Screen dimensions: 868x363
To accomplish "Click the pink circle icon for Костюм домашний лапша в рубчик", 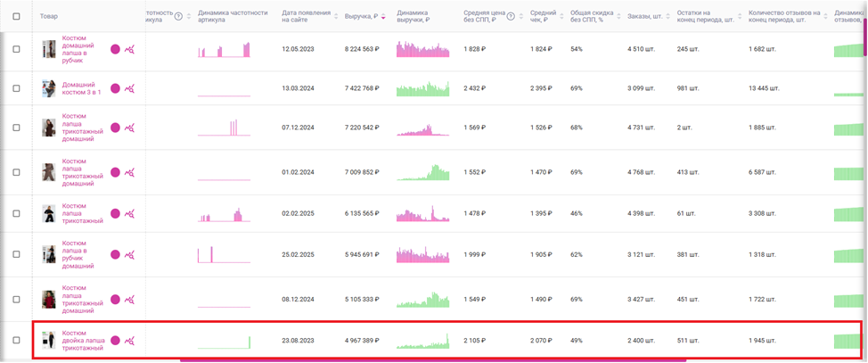I will (x=115, y=49).
